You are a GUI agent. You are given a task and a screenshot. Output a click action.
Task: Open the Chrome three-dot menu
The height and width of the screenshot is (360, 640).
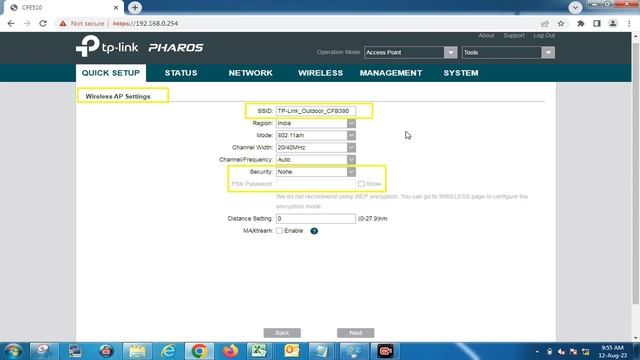(629, 24)
